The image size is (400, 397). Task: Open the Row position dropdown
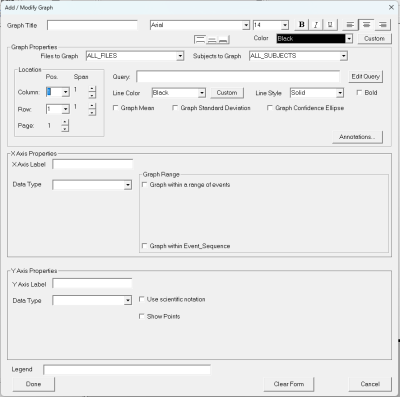(x=66, y=109)
